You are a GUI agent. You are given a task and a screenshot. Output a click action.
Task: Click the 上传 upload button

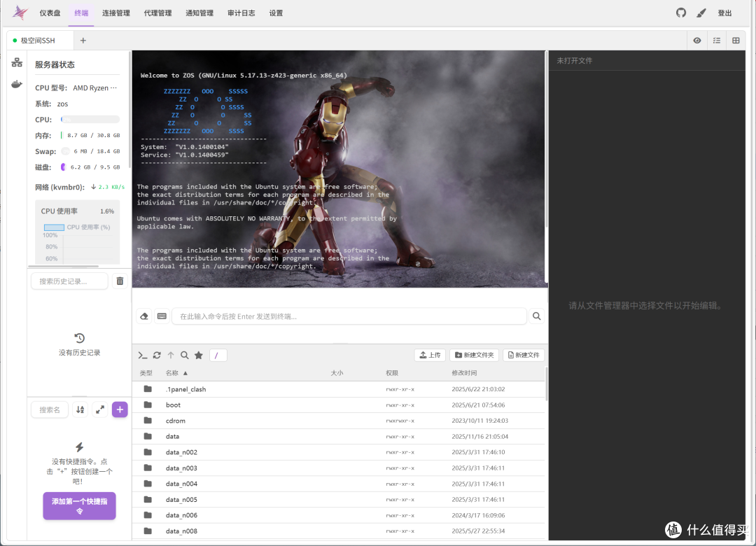coord(430,355)
